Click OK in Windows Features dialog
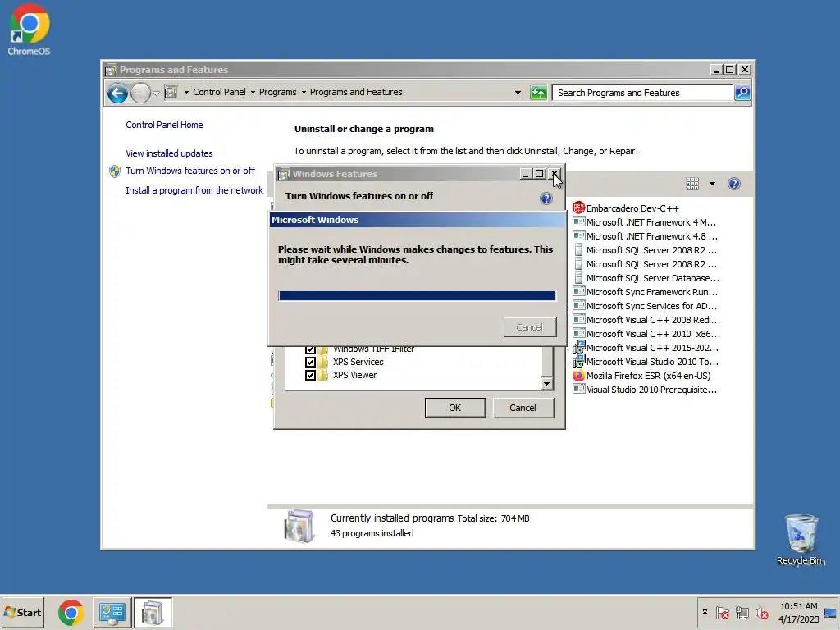 [454, 408]
